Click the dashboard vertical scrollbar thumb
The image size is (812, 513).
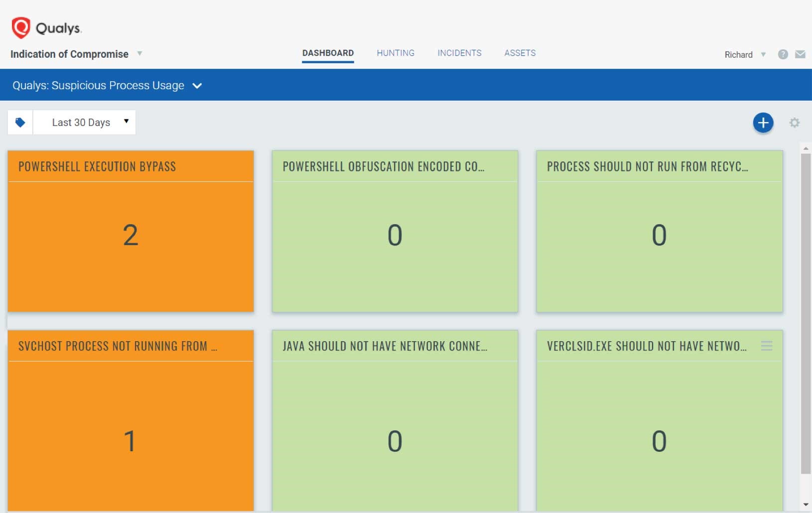pyautogui.click(x=806, y=314)
